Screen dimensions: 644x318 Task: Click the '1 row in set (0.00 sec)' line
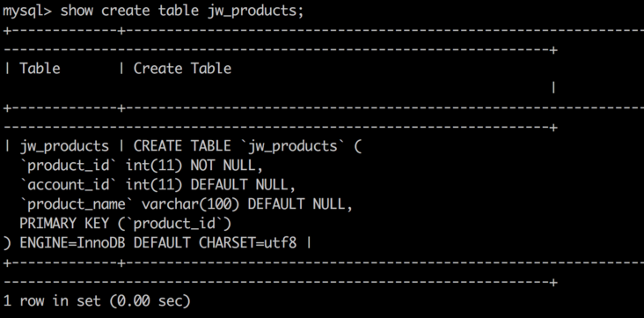pos(97,301)
